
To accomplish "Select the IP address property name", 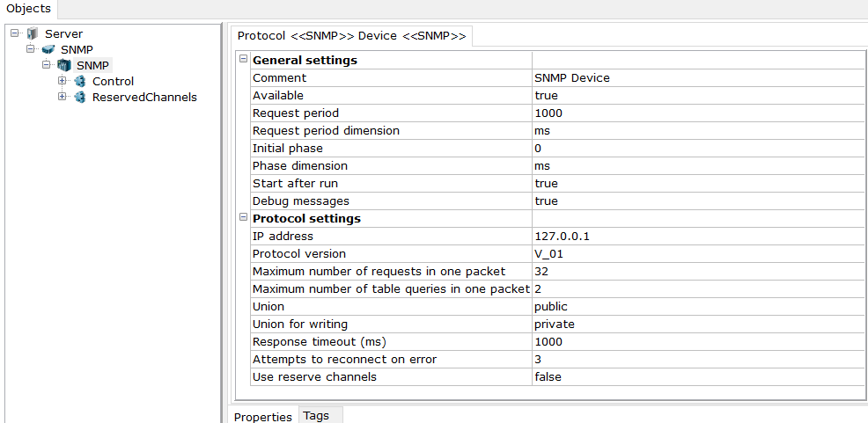I will tap(283, 236).
